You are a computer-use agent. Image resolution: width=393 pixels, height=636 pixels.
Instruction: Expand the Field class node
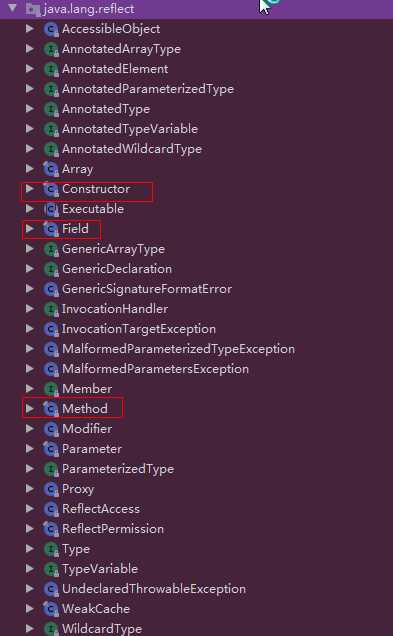tap(30, 229)
